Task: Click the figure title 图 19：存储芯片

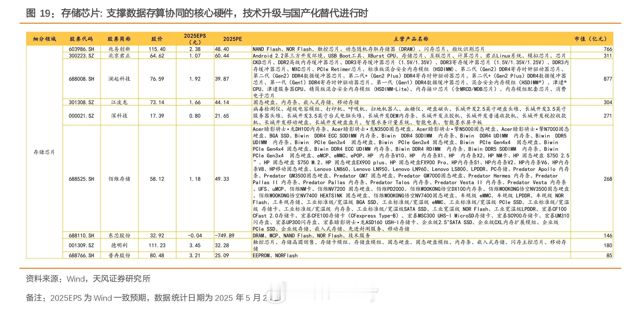Action: coord(197,13)
